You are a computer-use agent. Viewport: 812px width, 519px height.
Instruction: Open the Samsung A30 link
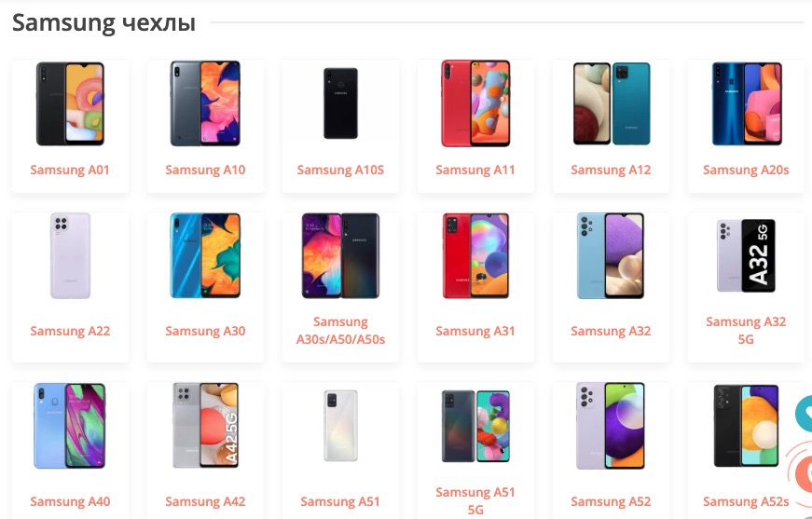coord(205,331)
